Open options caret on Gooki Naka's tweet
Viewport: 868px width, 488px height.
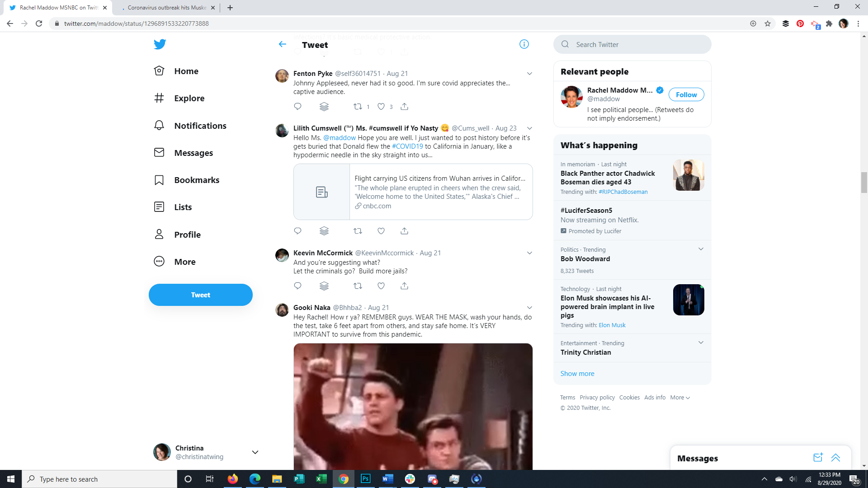(x=529, y=308)
